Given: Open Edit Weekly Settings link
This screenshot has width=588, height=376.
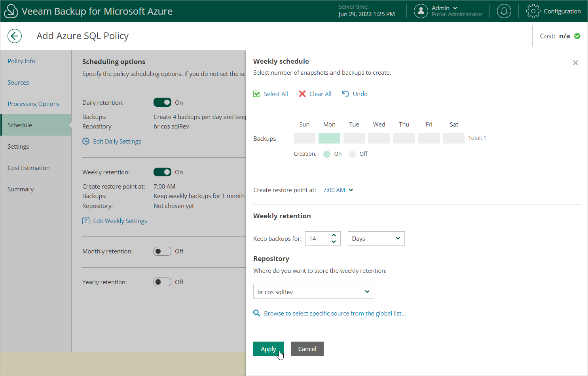Looking at the screenshot, I should point(119,221).
